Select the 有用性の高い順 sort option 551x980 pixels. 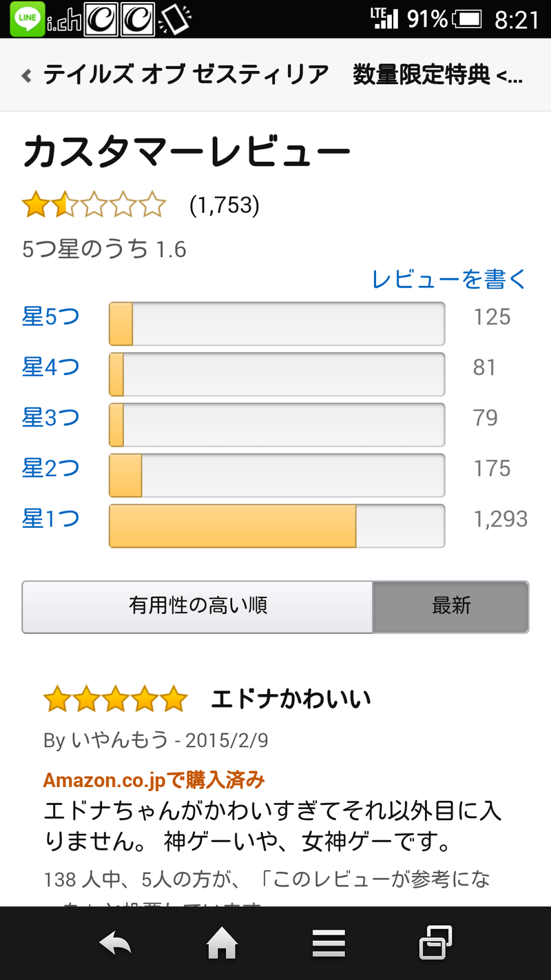pyautogui.click(x=198, y=606)
